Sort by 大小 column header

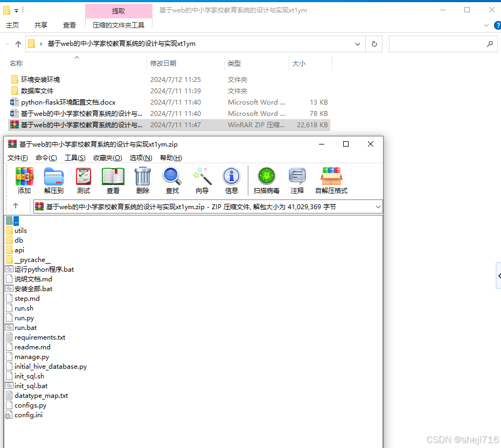pos(311,63)
